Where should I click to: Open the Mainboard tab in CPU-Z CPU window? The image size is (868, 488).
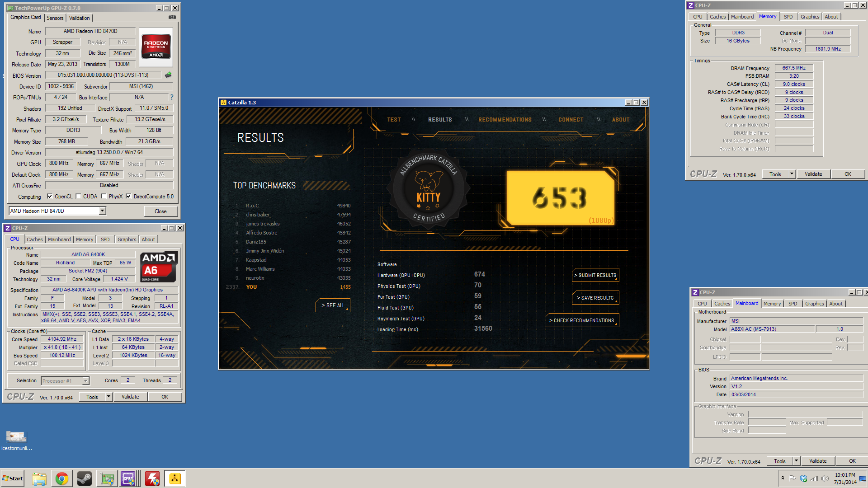click(x=59, y=239)
